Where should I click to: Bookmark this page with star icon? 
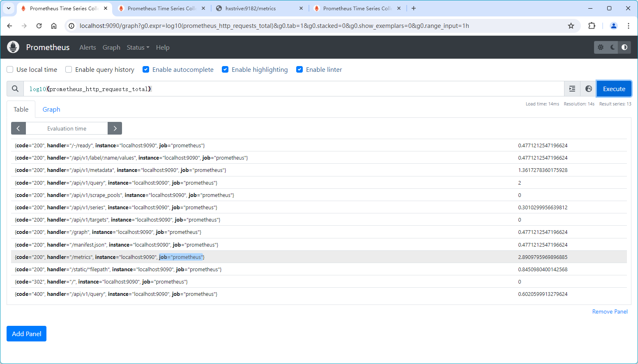click(571, 26)
